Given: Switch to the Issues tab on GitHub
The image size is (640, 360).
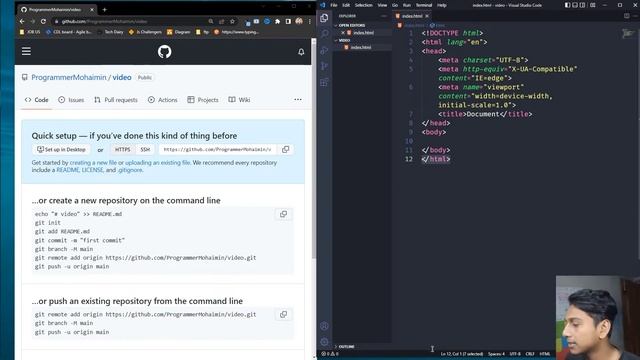Looking at the screenshot, I should [71, 100].
